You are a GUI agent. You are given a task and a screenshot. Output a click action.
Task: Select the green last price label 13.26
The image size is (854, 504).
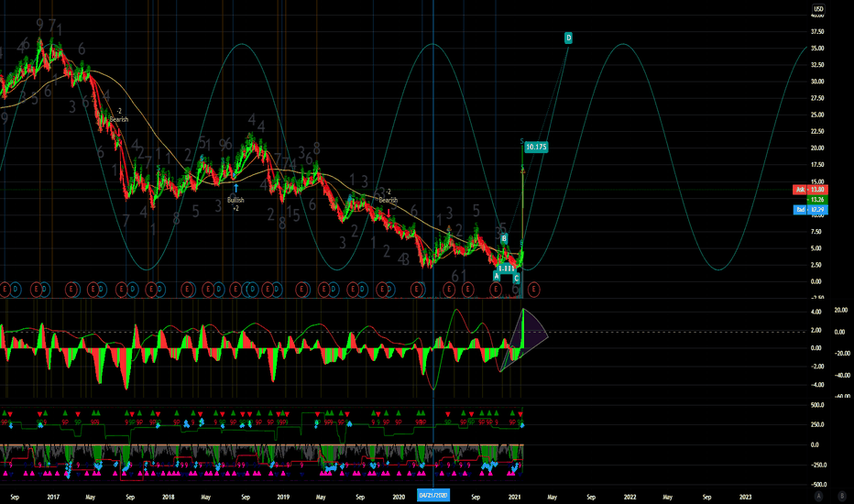pyautogui.click(x=817, y=200)
